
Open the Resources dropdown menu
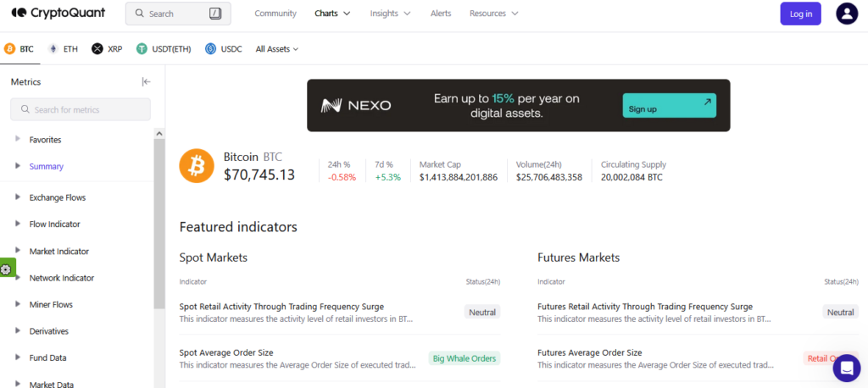(x=493, y=14)
